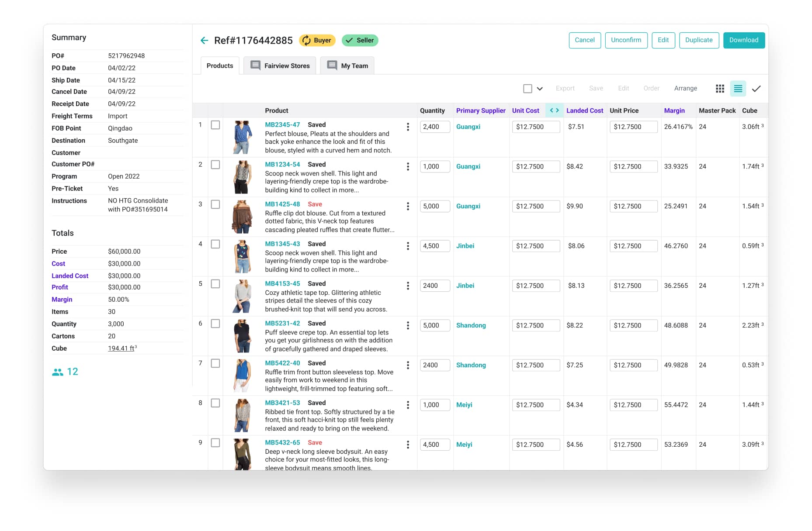Open the Fairview Stores tab

[280, 66]
